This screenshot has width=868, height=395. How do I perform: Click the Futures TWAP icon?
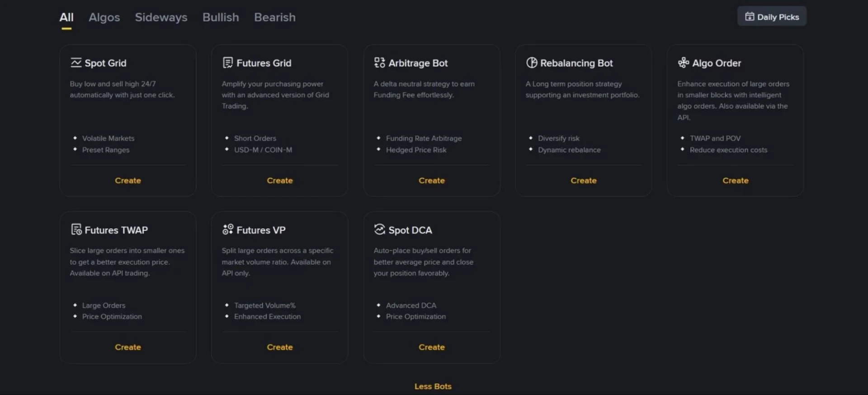tap(76, 229)
